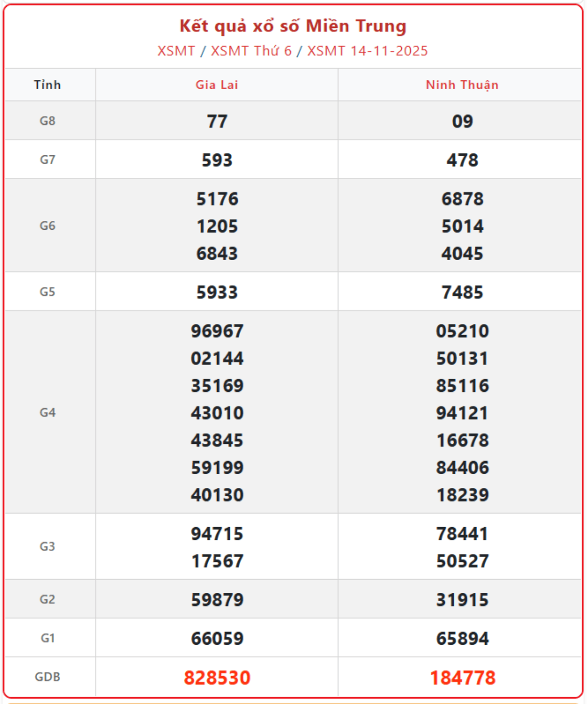Click Gia Lai G2 number 59879
Image resolution: width=588 pixels, height=704 pixels.
[217, 600]
